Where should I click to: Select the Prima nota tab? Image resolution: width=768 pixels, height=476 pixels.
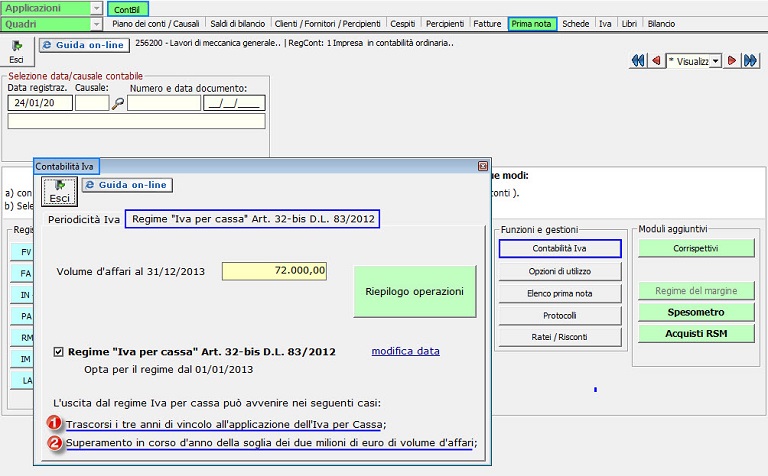tap(532, 24)
